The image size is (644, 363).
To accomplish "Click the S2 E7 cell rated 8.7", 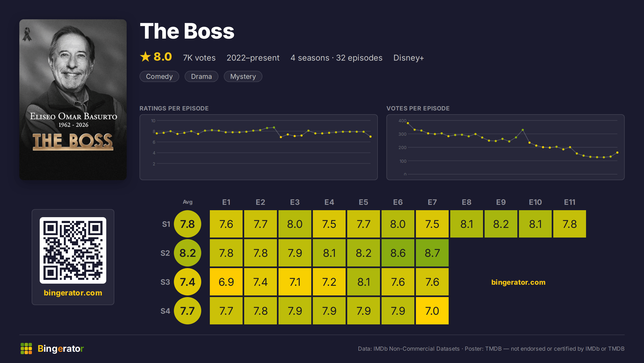I will point(432,253).
